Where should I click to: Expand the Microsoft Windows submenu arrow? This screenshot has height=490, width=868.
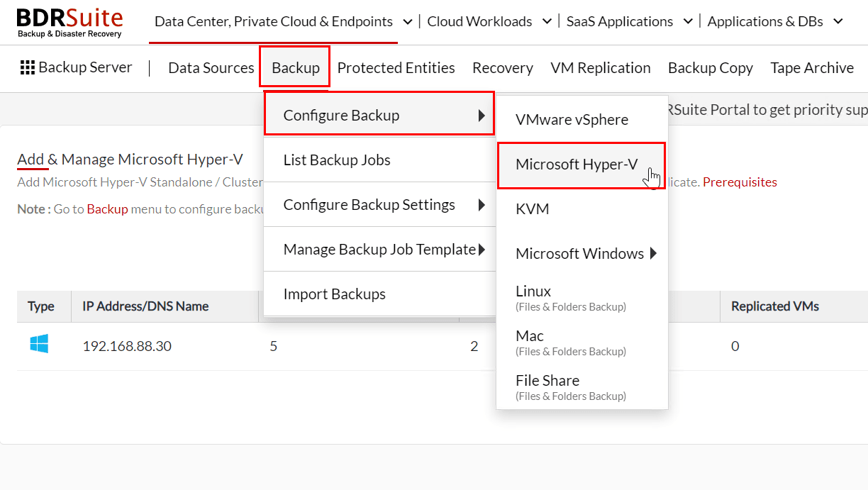(652, 253)
